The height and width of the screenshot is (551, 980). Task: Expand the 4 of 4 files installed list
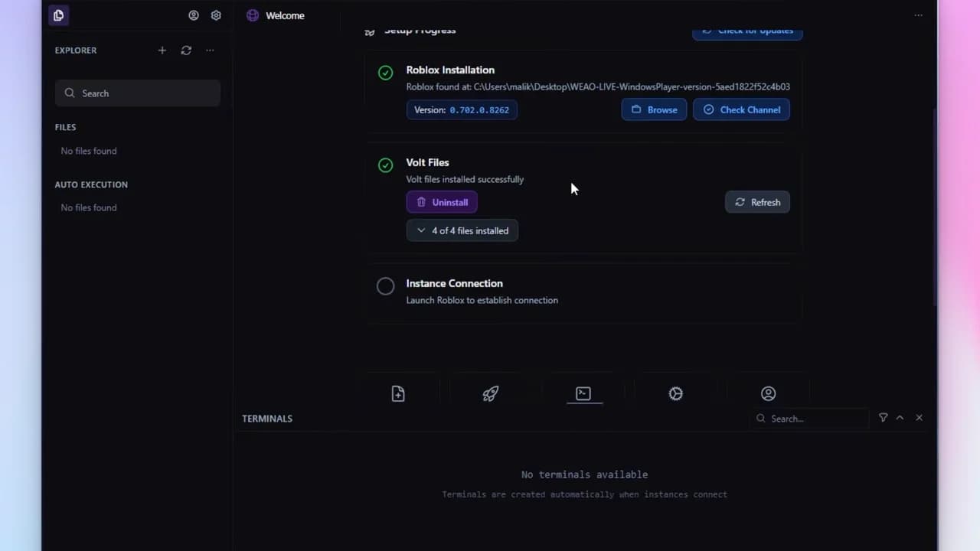pos(462,230)
